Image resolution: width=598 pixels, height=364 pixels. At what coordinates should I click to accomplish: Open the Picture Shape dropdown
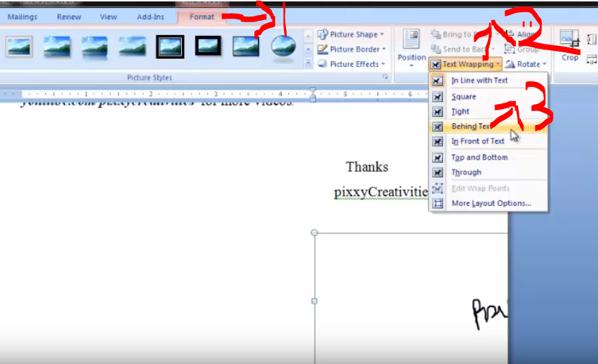pos(351,34)
